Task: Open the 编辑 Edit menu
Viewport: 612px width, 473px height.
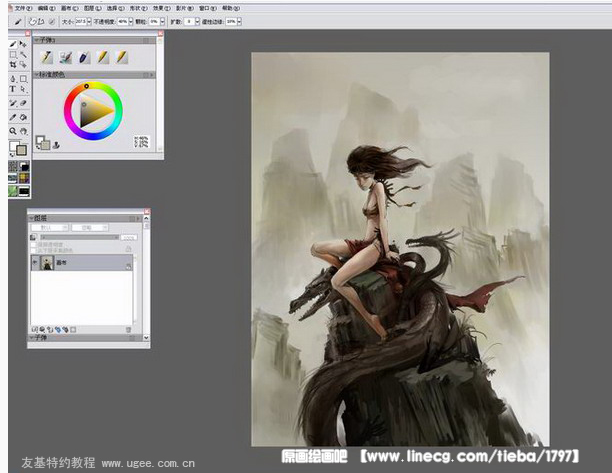Action: pyautogui.click(x=47, y=8)
